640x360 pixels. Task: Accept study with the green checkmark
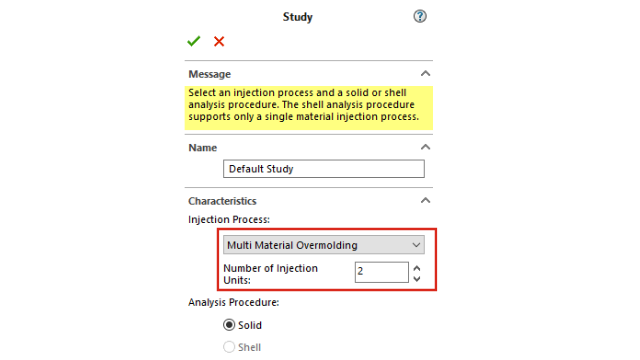point(193,41)
